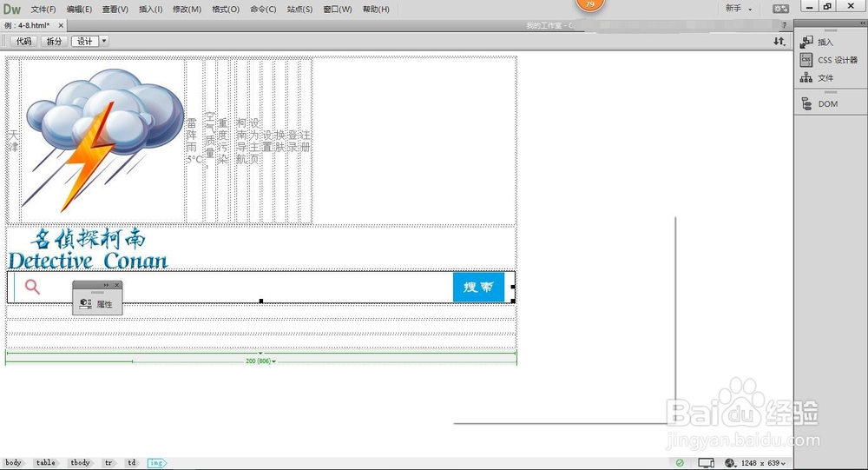Click the 注册 table cell text
868x470 pixels.
coord(305,141)
